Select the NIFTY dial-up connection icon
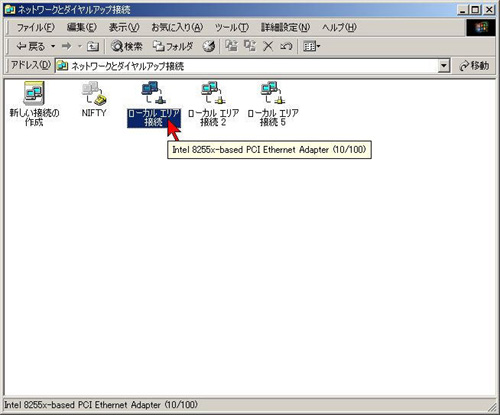Image resolution: width=500 pixels, height=415 pixels. 94,93
